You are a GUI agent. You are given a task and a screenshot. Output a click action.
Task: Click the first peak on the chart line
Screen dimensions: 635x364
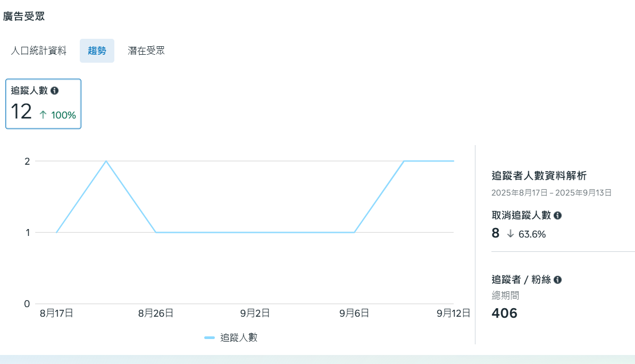pyautogui.click(x=106, y=161)
